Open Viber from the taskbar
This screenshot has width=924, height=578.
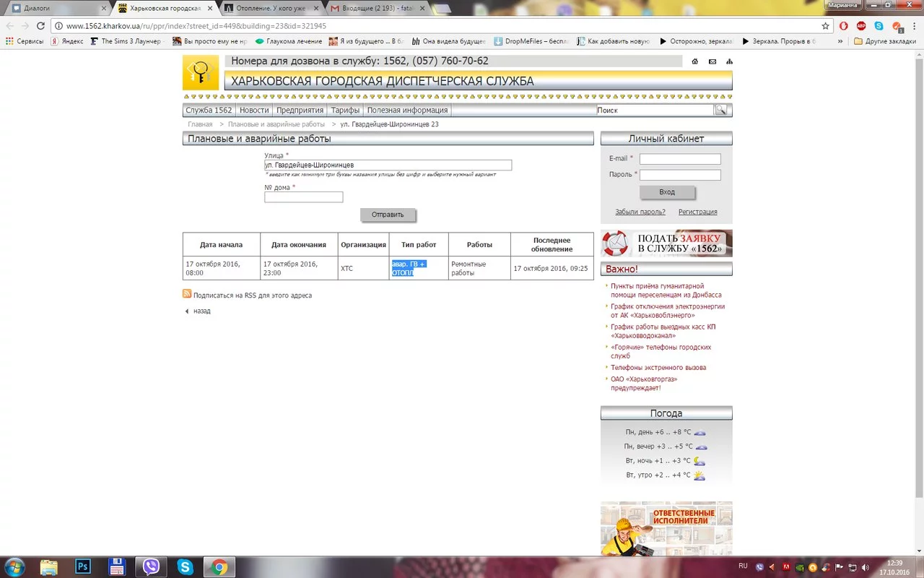151,567
